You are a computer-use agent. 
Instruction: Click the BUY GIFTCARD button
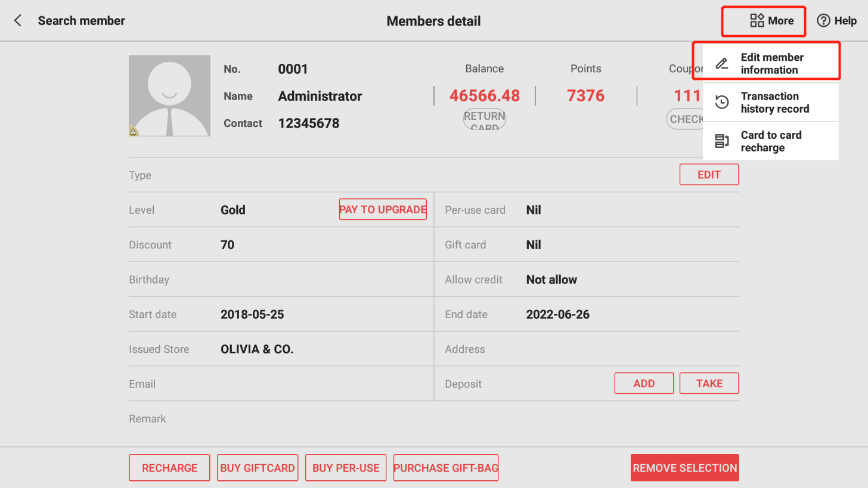coord(258,468)
